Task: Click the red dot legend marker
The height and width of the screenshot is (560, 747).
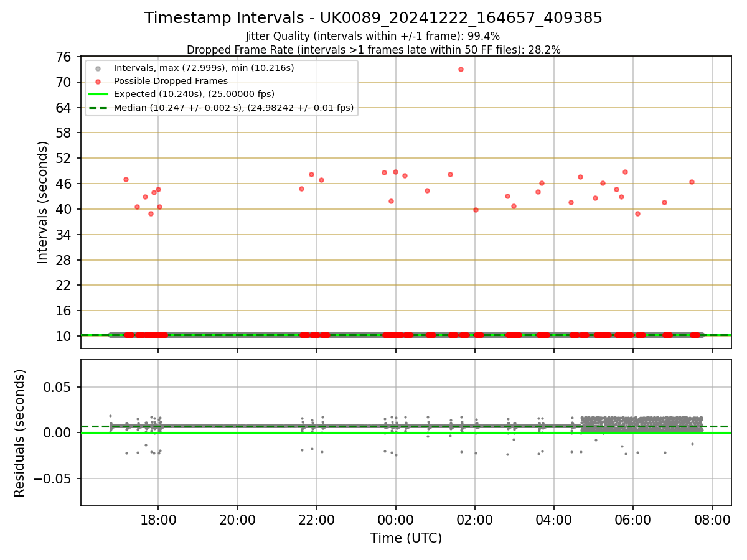Action: [x=98, y=81]
